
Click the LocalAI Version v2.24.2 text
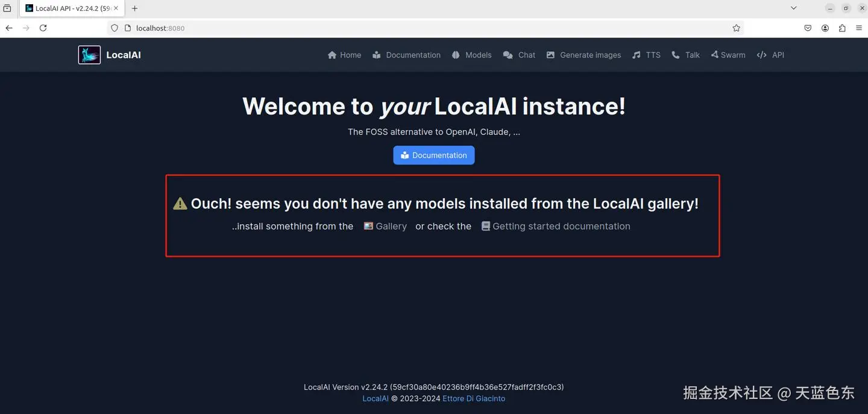434,387
